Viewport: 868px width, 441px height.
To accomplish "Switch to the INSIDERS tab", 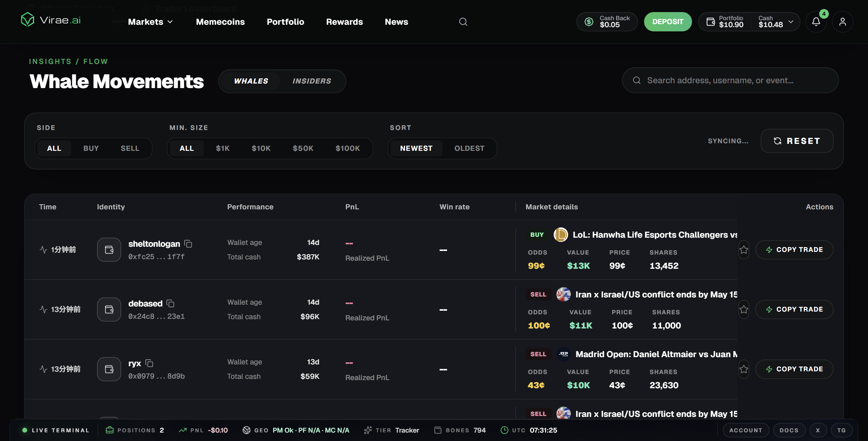I will [x=312, y=81].
